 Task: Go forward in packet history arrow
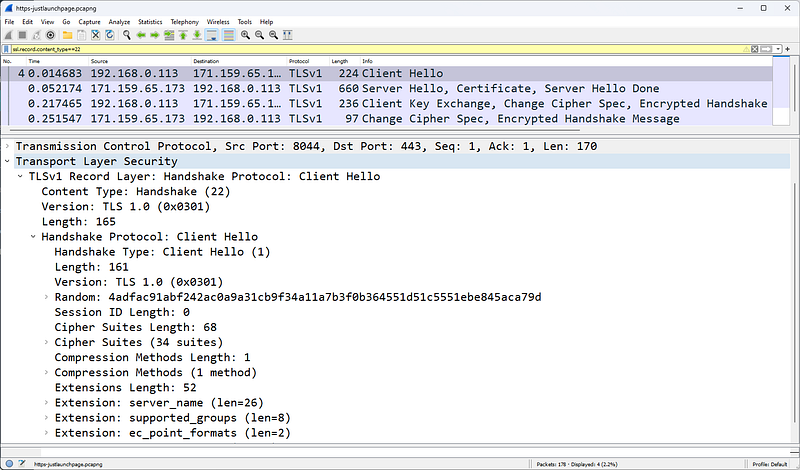click(x=155, y=35)
